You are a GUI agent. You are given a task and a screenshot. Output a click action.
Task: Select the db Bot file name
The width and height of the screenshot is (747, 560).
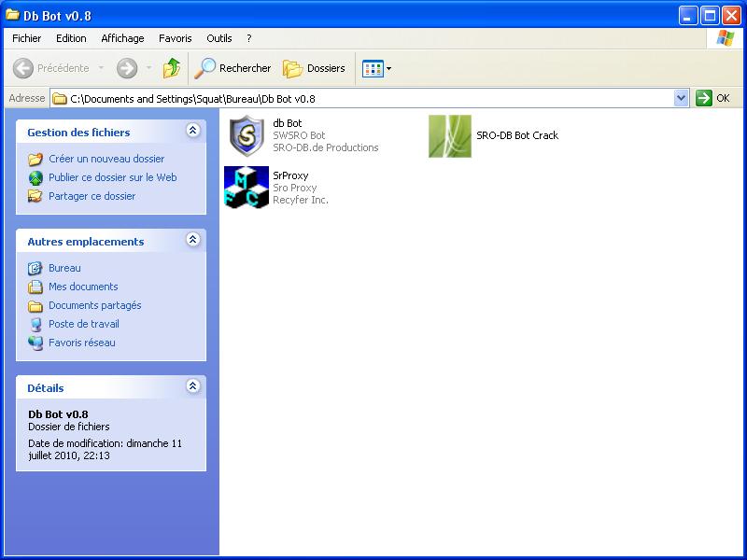(288, 123)
